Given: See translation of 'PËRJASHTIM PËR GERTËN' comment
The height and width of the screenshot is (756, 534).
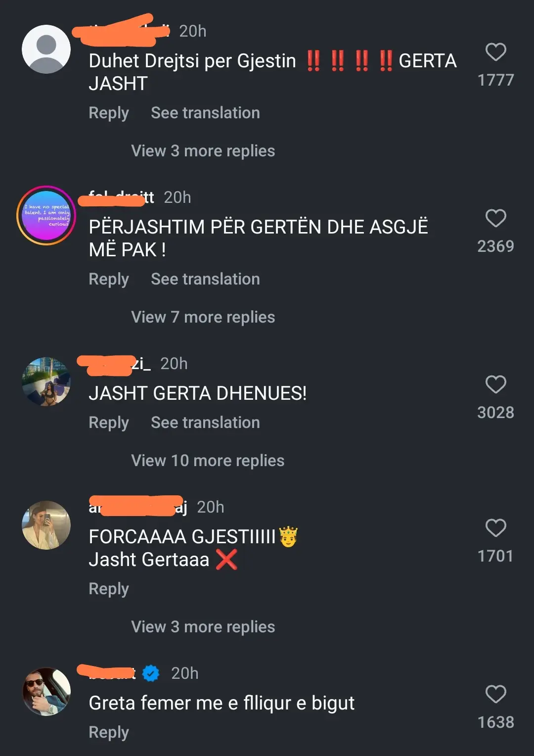Looking at the screenshot, I should click(205, 279).
